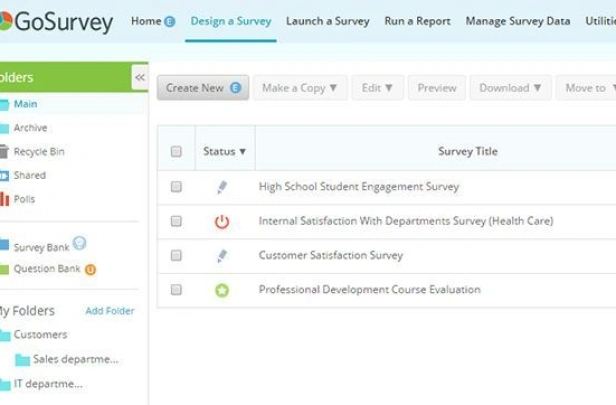This screenshot has height=405, width=616.
Task: Click the Create New button
Action: coord(203,88)
